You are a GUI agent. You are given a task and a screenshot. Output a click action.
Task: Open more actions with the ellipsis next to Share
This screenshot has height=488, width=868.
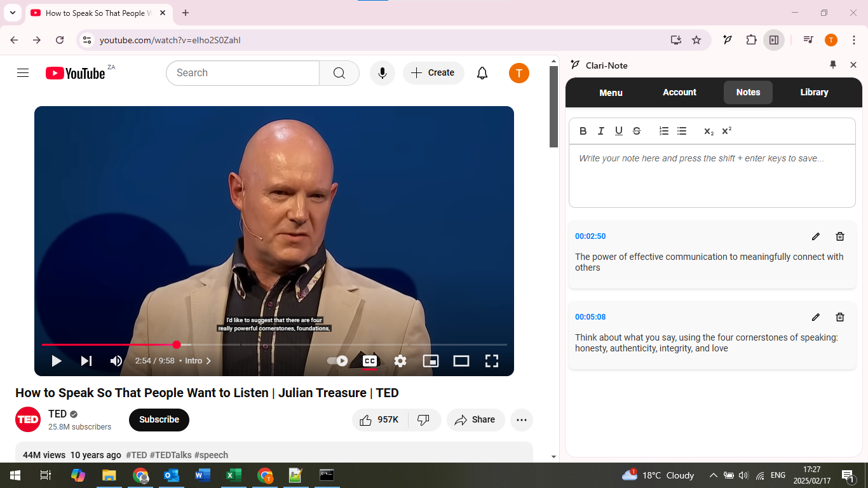tap(522, 420)
